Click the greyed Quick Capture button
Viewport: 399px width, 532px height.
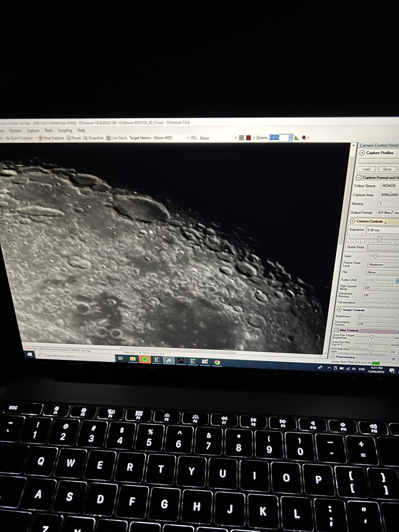pyautogui.click(x=19, y=138)
